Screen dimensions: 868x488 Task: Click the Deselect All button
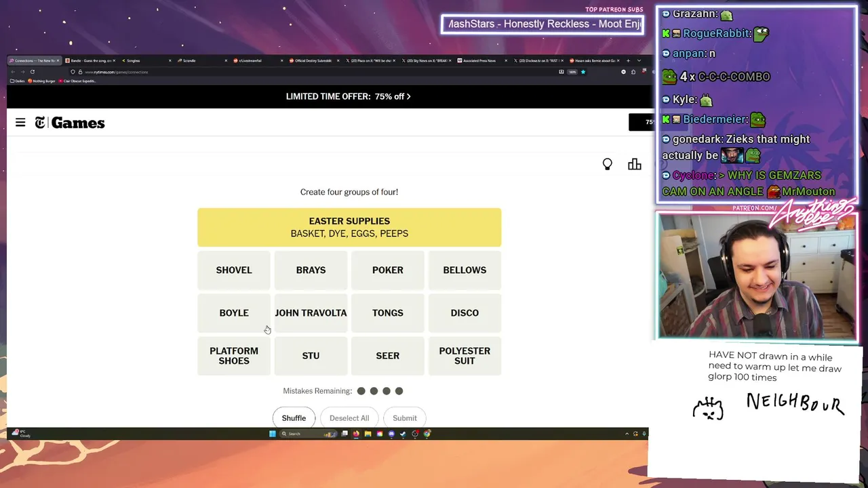[x=349, y=418]
